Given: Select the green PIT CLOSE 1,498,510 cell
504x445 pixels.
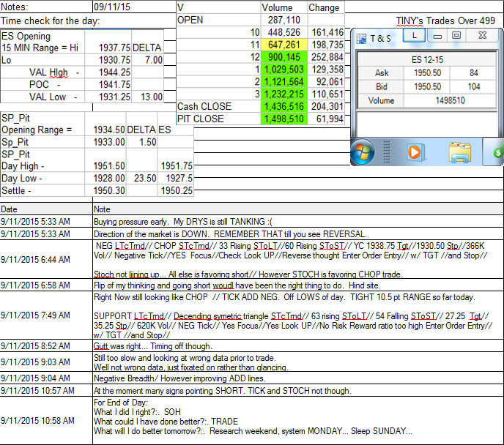Looking at the screenshot, I should [283, 119].
